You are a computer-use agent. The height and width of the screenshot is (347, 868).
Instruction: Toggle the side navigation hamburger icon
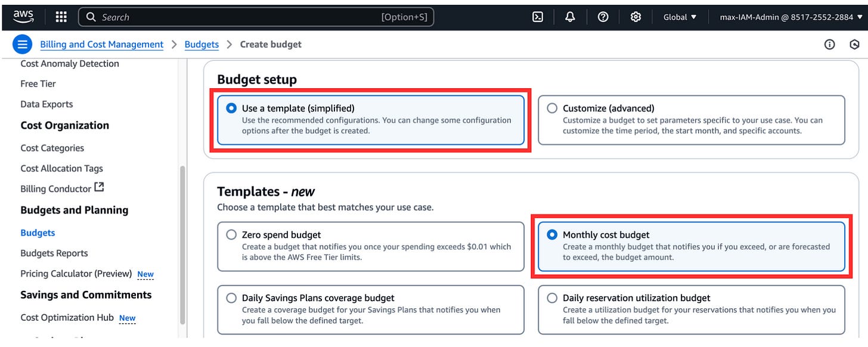pos(23,44)
